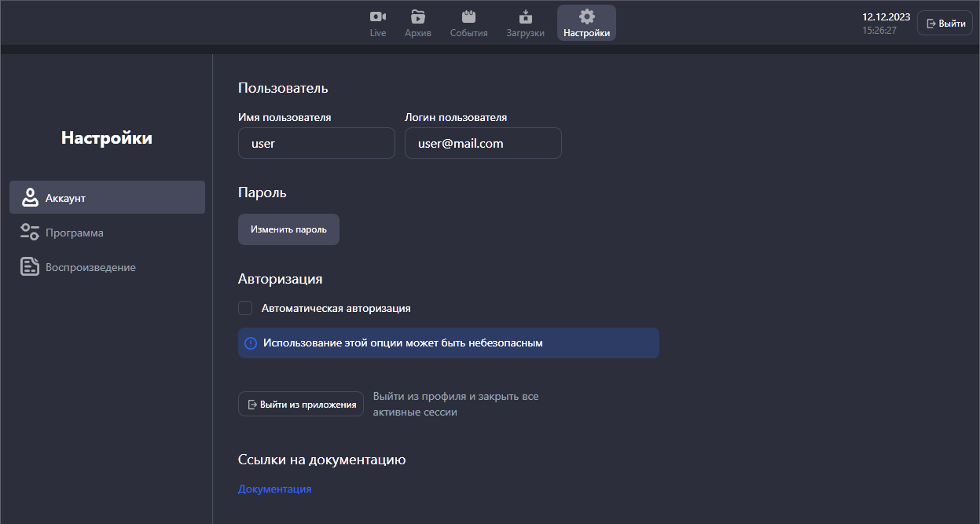Click the Имя пользователя field containing user
The height and width of the screenshot is (524, 980).
click(317, 143)
